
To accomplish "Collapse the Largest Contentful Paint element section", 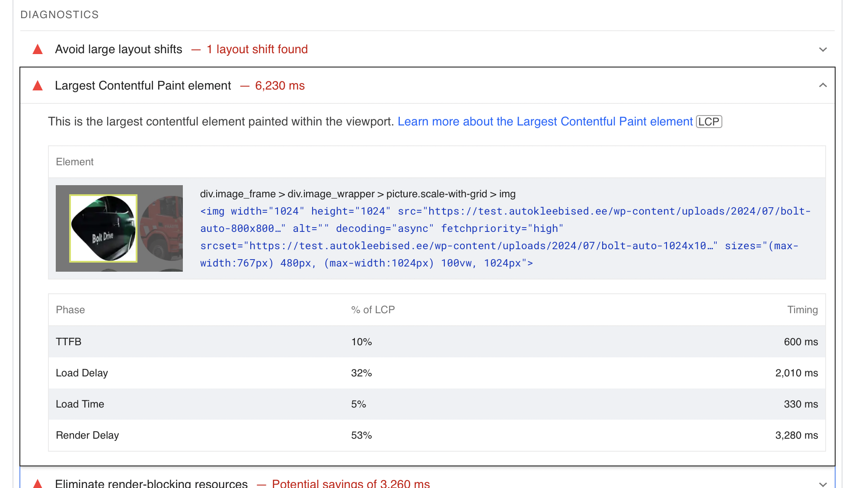I will tap(823, 85).
